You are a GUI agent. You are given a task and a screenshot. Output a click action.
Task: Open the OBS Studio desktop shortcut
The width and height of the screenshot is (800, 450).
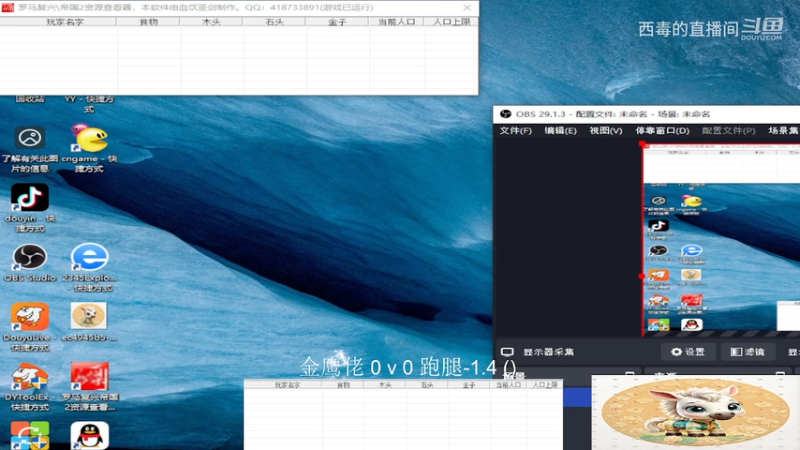coord(30,263)
